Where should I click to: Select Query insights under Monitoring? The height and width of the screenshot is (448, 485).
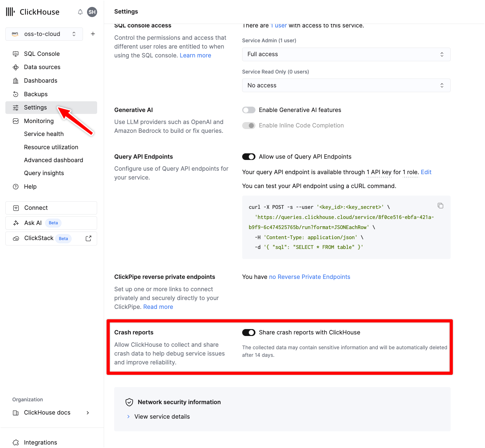click(44, 173)
